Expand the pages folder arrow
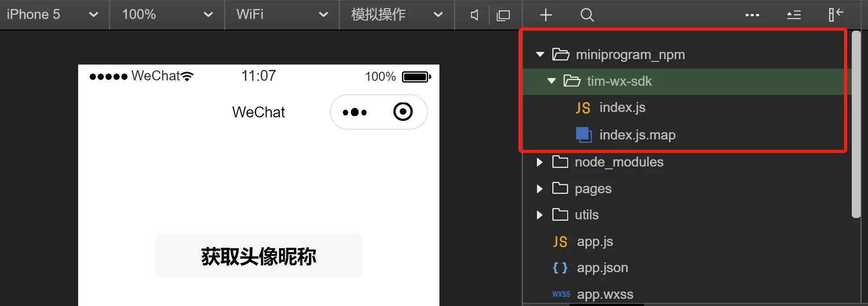 (539, 189)
